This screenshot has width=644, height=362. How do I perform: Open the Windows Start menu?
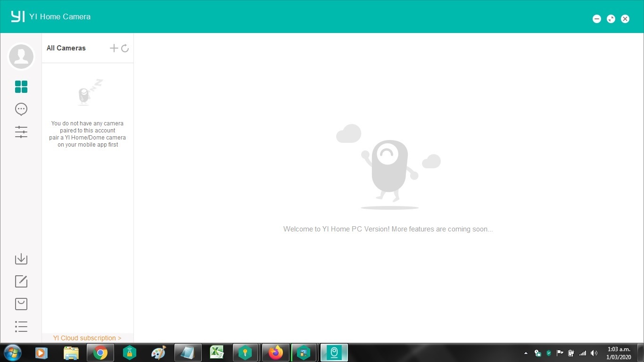(x=12, y=353)
